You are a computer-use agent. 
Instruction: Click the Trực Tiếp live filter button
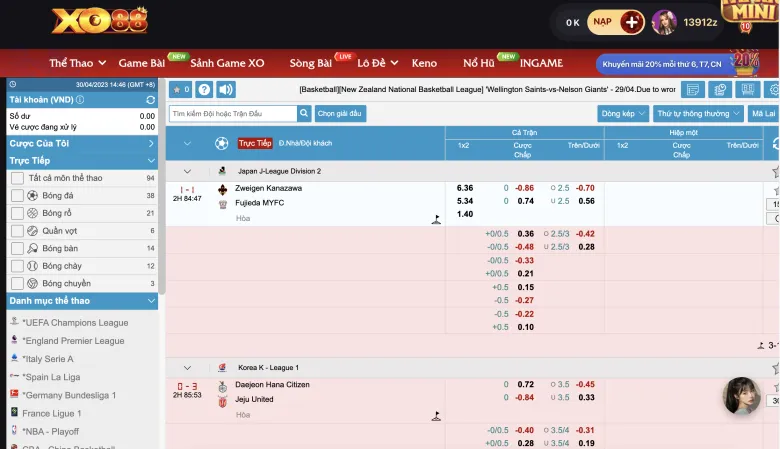255,143
